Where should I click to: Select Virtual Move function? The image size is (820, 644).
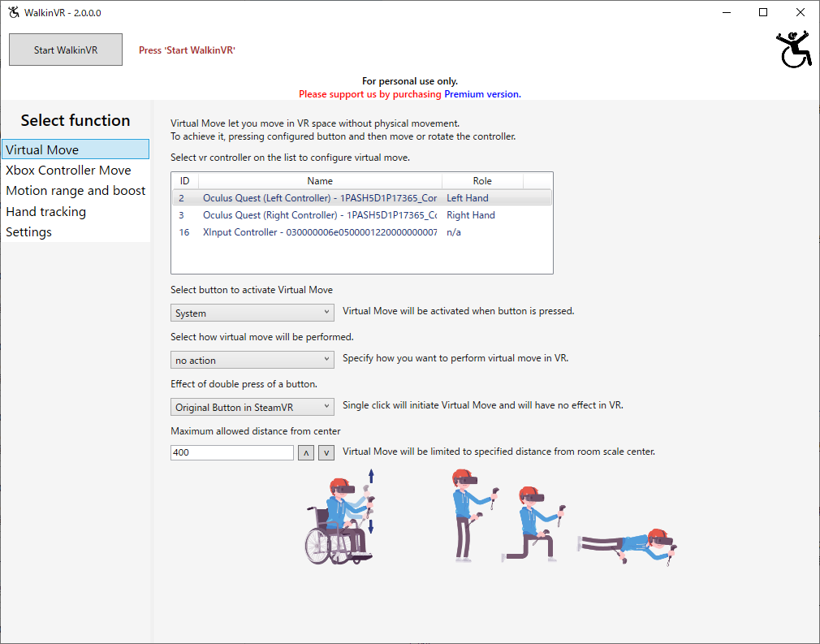pos(76,149)
